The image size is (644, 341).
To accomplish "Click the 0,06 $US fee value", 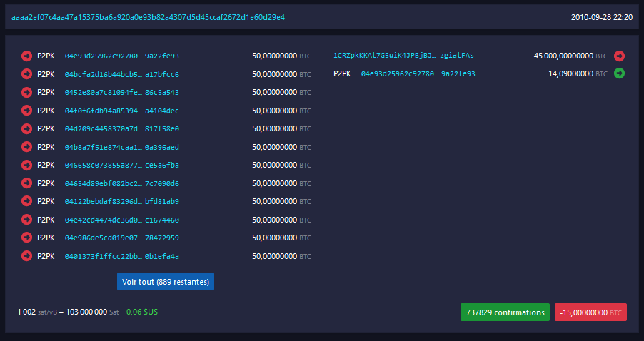I will (x=141, y=312).
